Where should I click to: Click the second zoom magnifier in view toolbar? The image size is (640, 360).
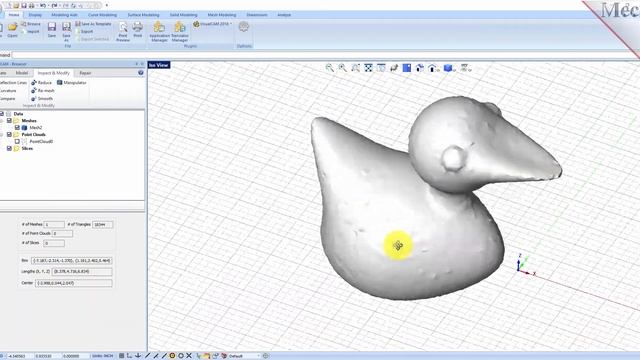[343, 68]
